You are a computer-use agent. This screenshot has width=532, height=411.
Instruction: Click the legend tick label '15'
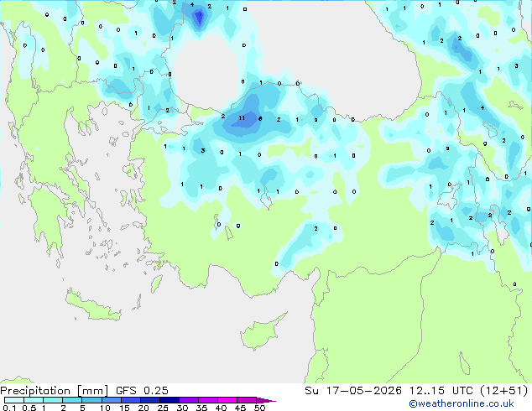tap(124, 408)
